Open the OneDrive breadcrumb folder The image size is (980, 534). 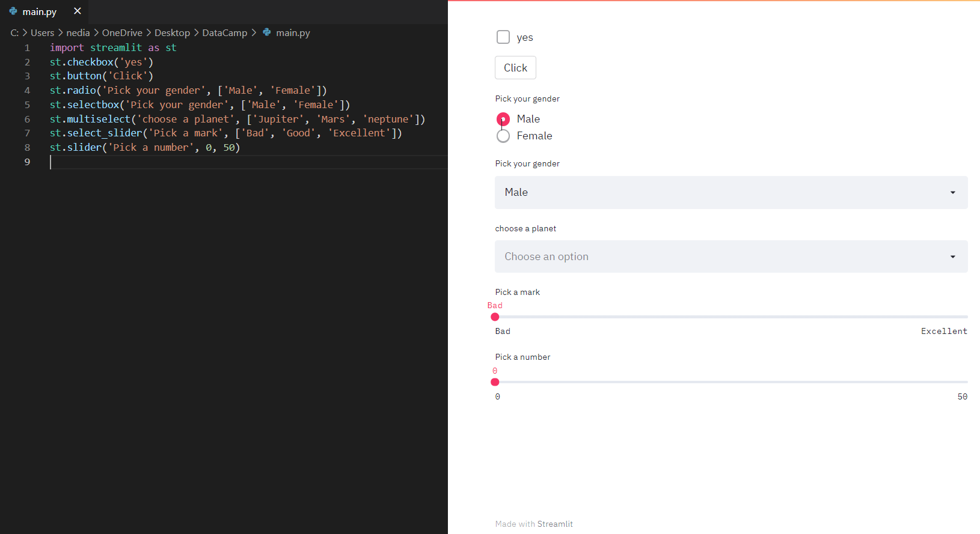(122, 33)
